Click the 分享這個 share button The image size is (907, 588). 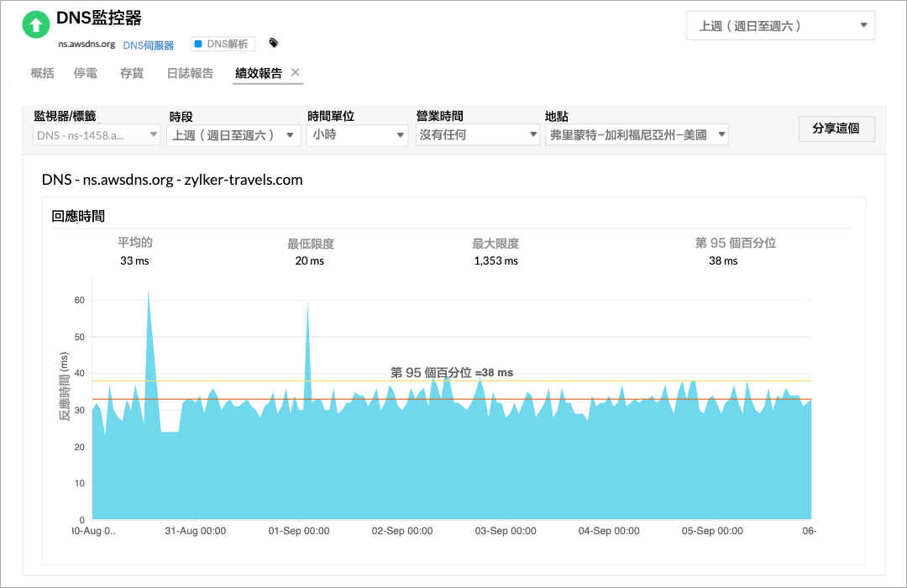pos(836,129)
